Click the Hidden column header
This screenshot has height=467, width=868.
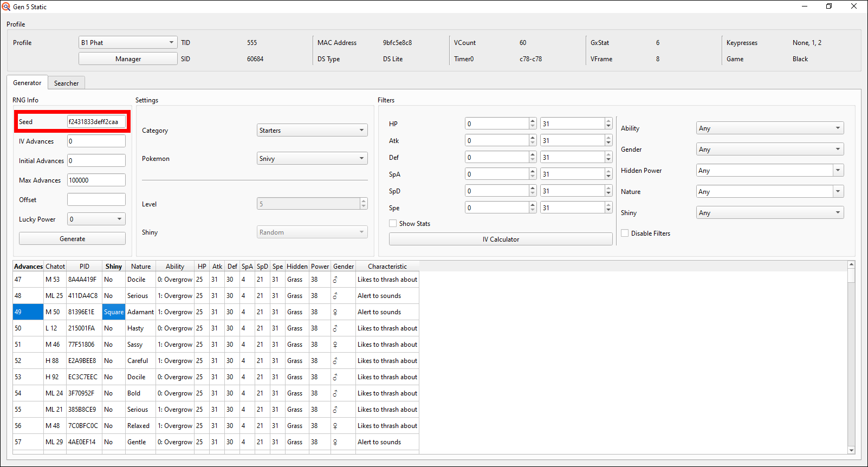pos(297,266)
